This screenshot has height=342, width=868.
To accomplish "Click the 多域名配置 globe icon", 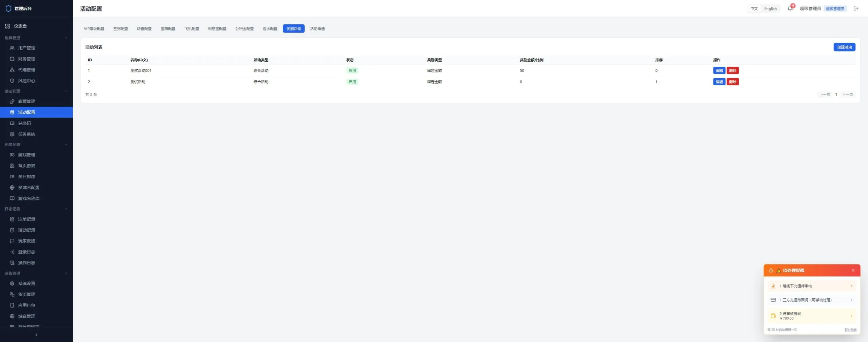I will (12, 188).
